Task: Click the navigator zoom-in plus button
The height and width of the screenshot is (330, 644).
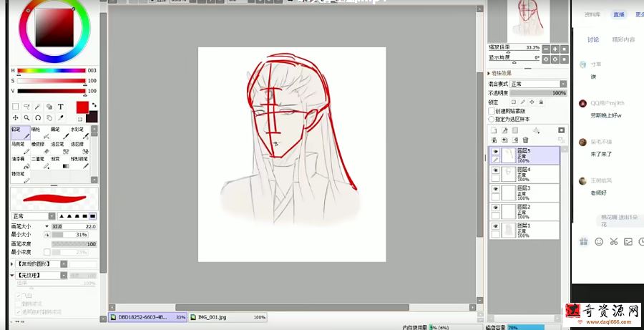Action: click(x=555, y=49)
